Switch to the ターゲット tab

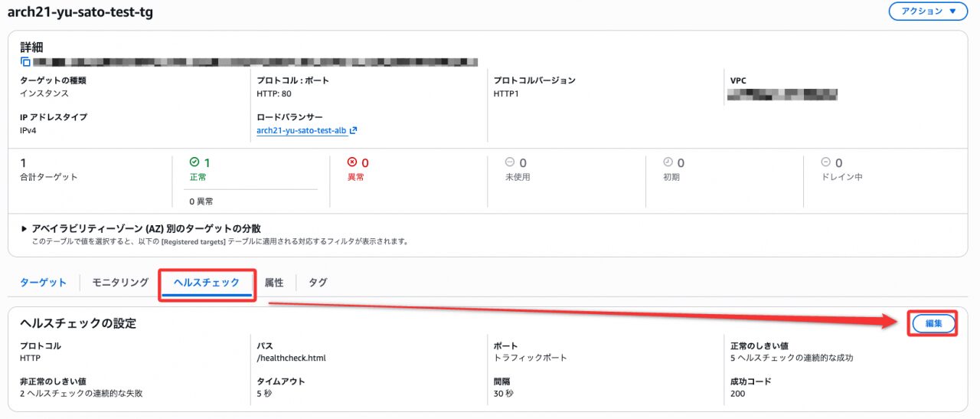(x=43, y=283)
